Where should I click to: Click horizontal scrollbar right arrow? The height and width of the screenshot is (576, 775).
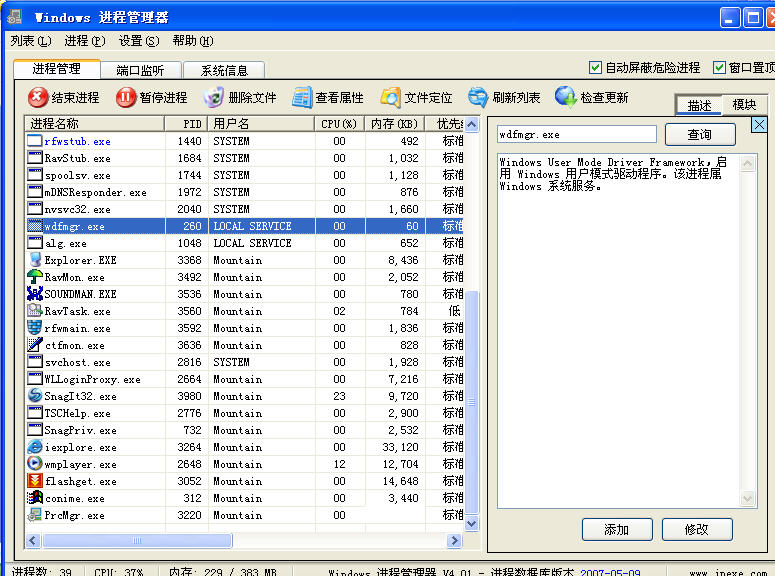[x=454, y=540]
